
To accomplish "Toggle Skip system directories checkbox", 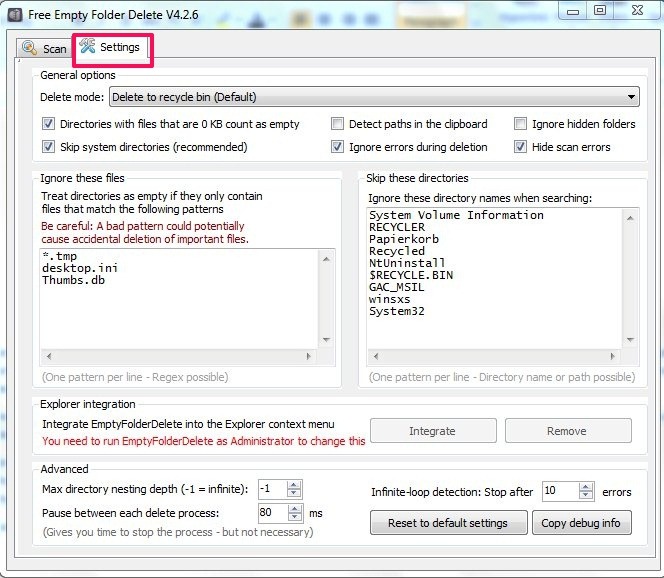I will click(x=48, y=147).
